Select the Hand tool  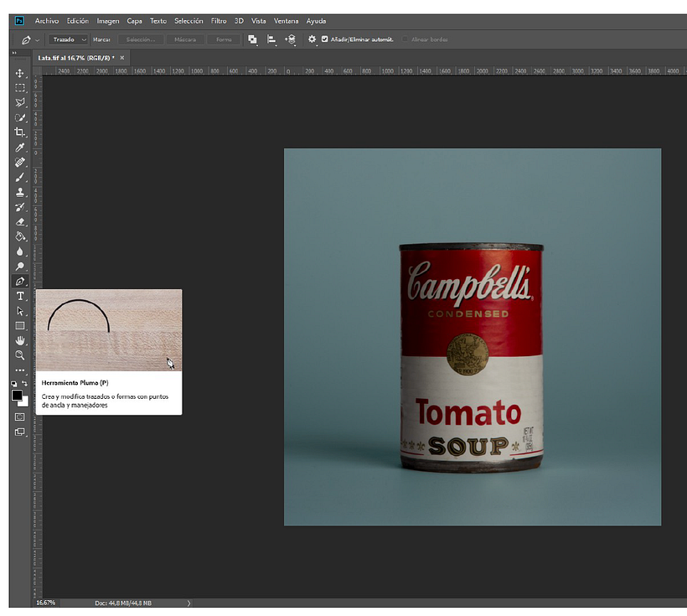click(20, 340)
